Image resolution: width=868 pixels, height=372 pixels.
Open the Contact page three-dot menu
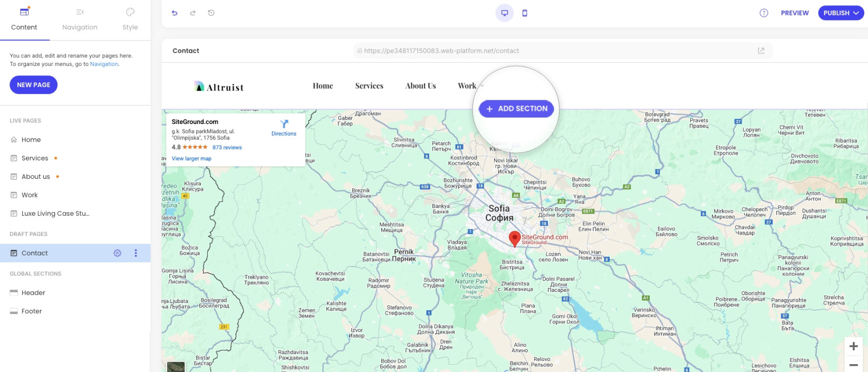[136, 253]
